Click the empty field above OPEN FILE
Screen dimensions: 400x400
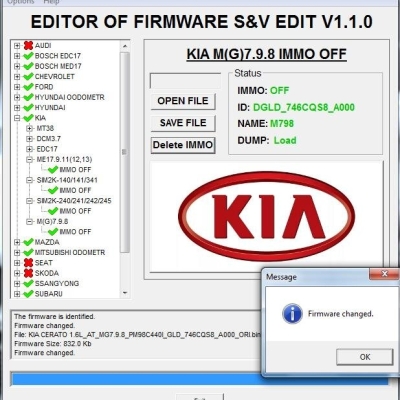[185, 81]
